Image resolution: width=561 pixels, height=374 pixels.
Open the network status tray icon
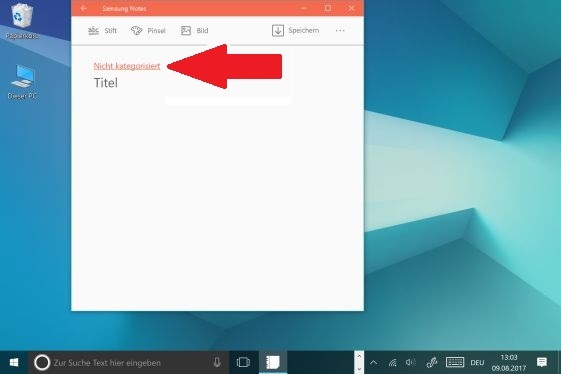click(x=392, y=363)
